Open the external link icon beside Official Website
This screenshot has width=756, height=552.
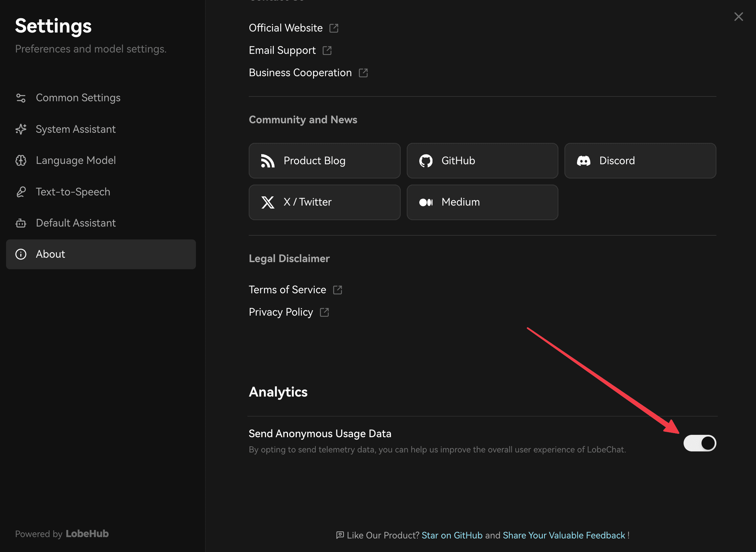tap(334, 28)
